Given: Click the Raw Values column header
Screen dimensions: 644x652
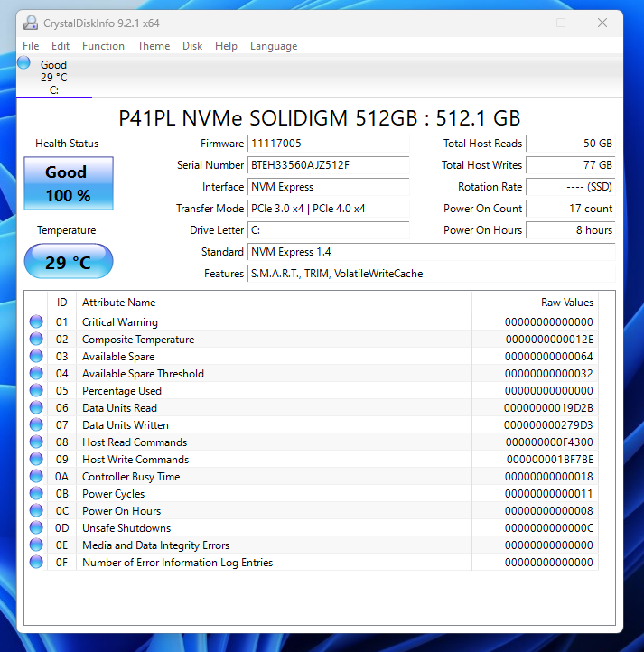Looking at the screenshot, I should 567,303.
